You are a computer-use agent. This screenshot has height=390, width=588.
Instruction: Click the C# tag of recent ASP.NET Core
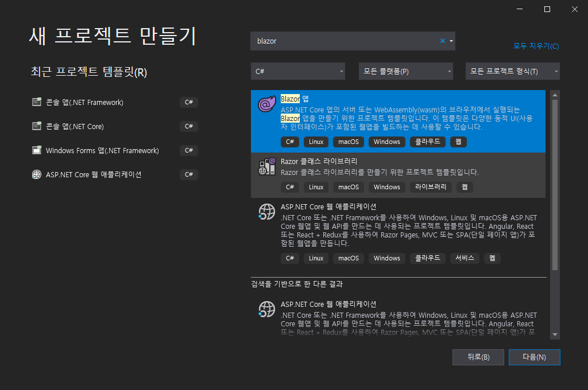coord(188,174)
